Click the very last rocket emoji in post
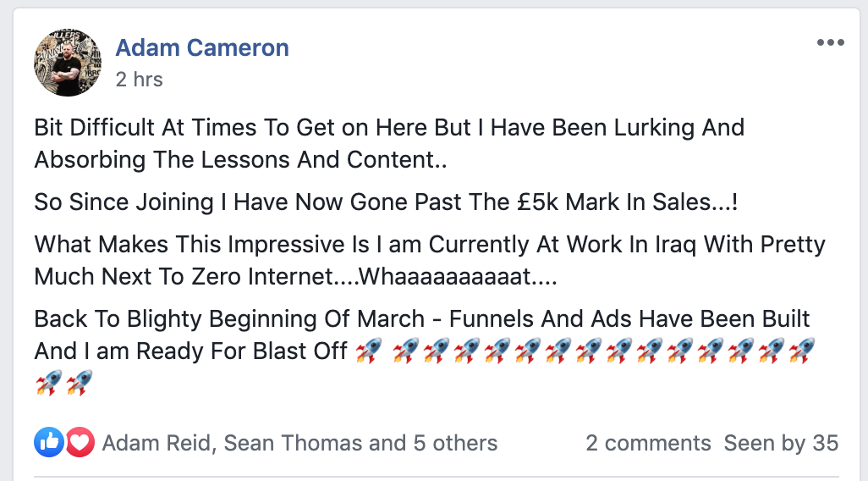The image size is (868, 481). 79,383
